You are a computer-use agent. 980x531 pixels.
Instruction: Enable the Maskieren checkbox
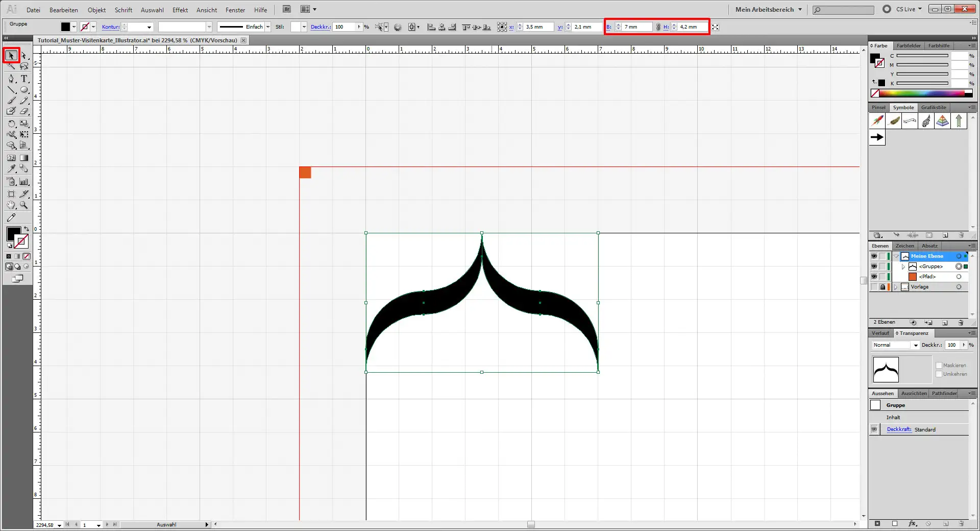point(939,365)
